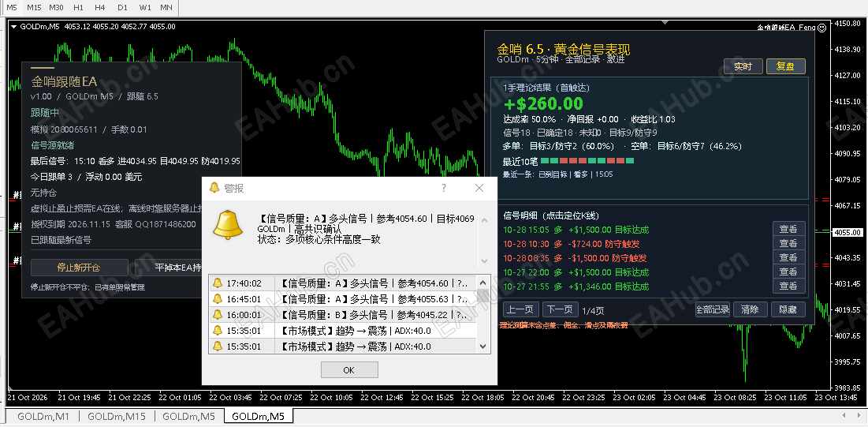The width and height of the screenshot is (868, 427).
Task: Select the 16:45:01 alert row text
Action: click(374, 299)
